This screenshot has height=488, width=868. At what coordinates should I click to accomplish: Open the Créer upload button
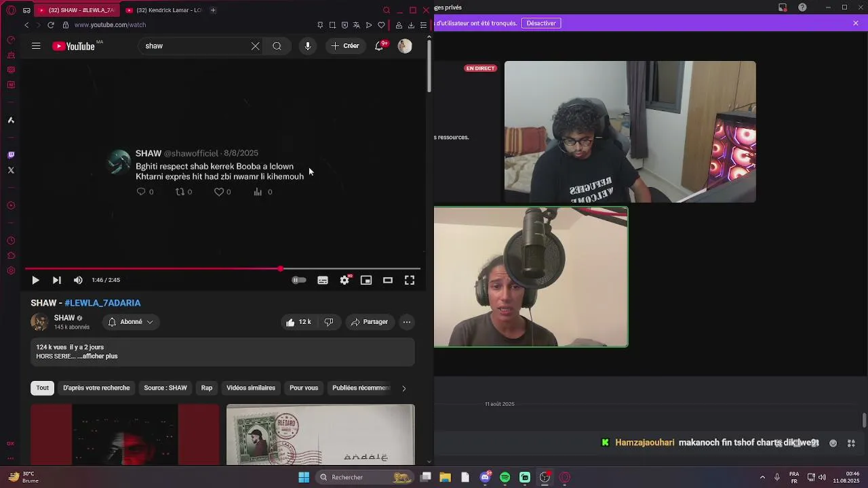[x=345, y=46]
